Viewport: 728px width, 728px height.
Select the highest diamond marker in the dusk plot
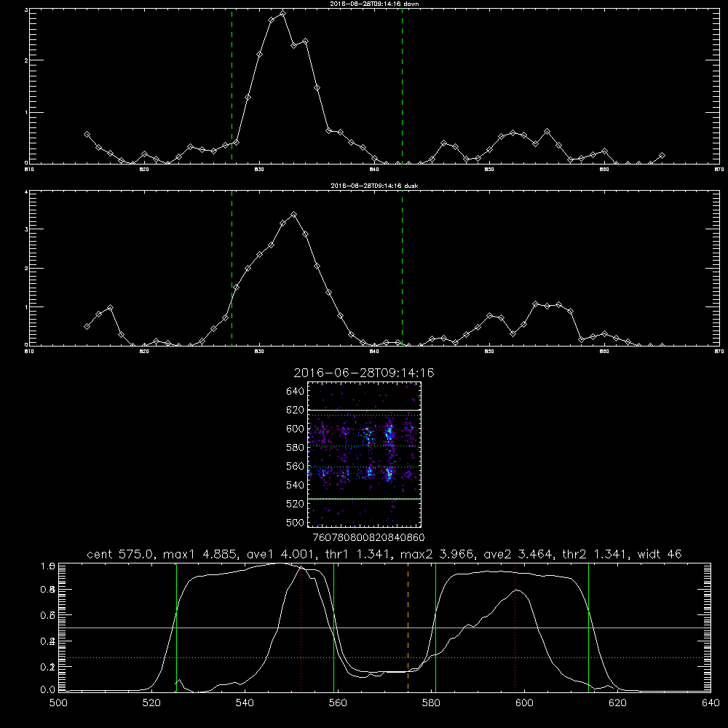coord(293,215)
